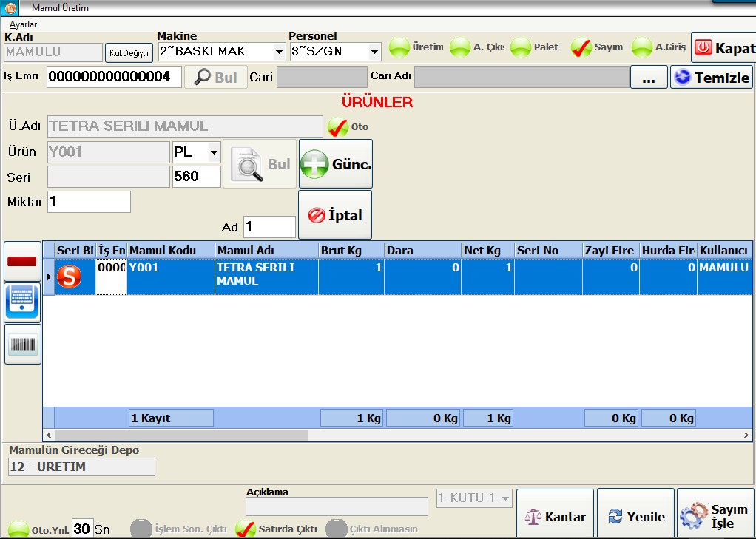The image size is (756, 539).
Task: Click the Temizle clear button
Action: click(x=712, y=77)
